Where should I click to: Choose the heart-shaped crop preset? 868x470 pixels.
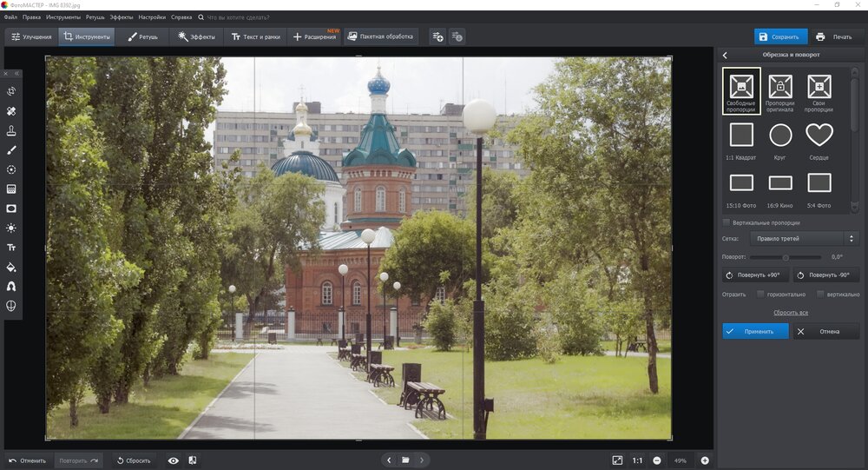point(819,136)
